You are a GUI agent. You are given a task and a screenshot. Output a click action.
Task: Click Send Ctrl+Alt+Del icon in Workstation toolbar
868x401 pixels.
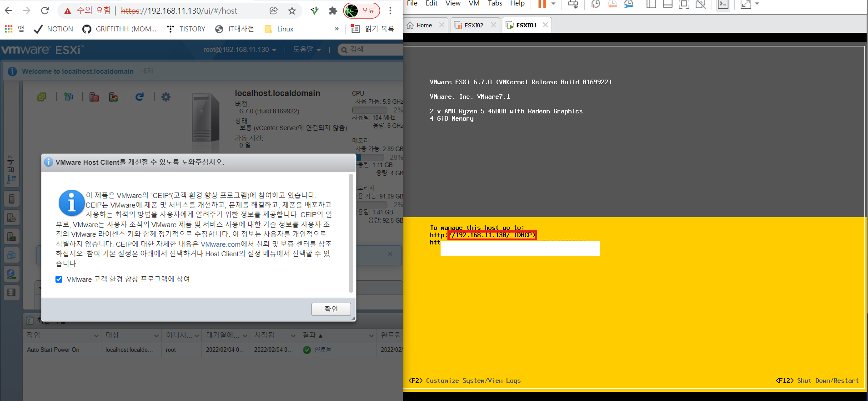coord(573,4)
